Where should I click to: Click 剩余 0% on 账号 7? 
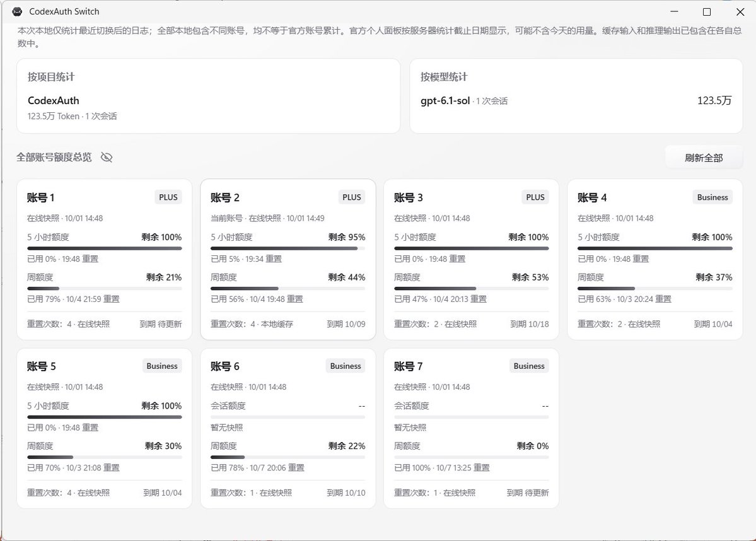(x=533, y=446)
